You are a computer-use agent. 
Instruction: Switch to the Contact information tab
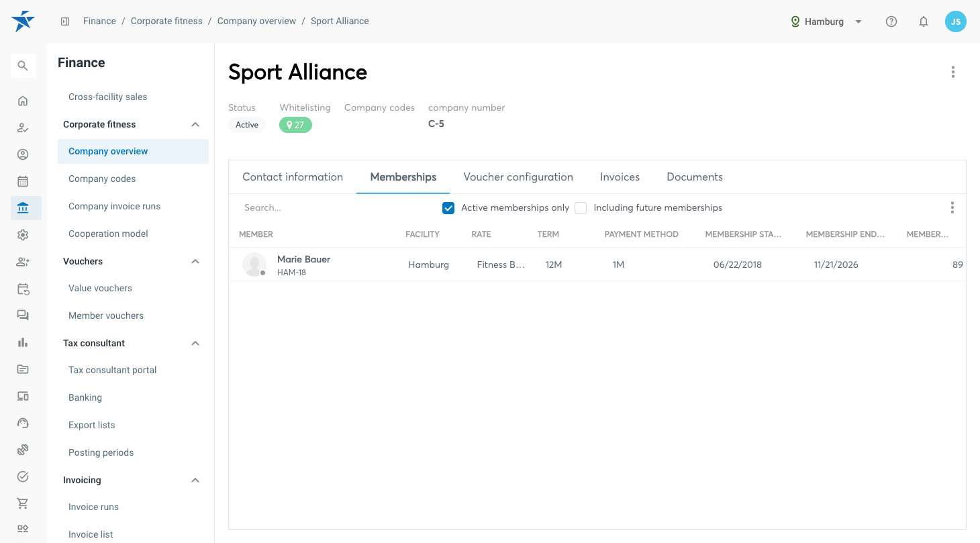coord(293,177)
